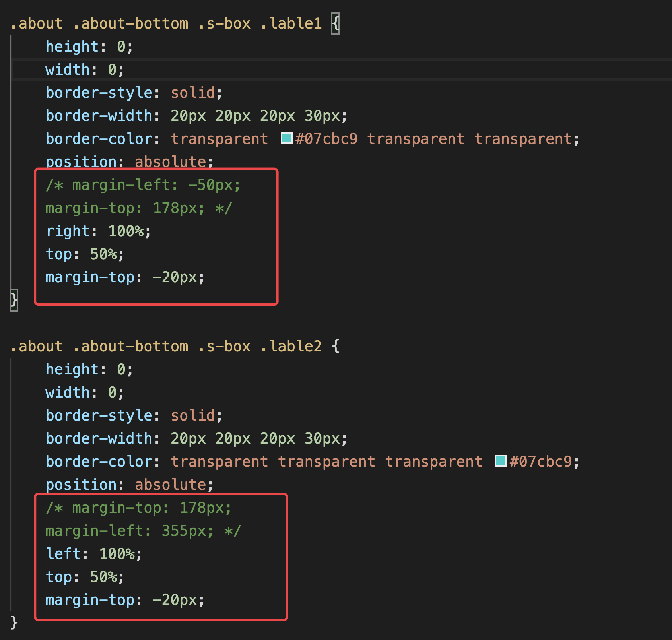This screenshot has width=672, height=640.
Task: Click the '.lable2' selector text
Action: tap(291, 346)
